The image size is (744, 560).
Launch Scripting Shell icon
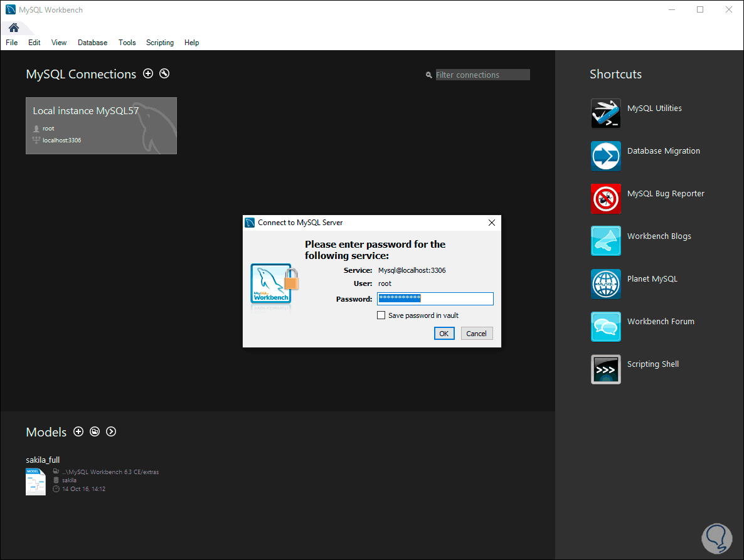tap(605, 369)
